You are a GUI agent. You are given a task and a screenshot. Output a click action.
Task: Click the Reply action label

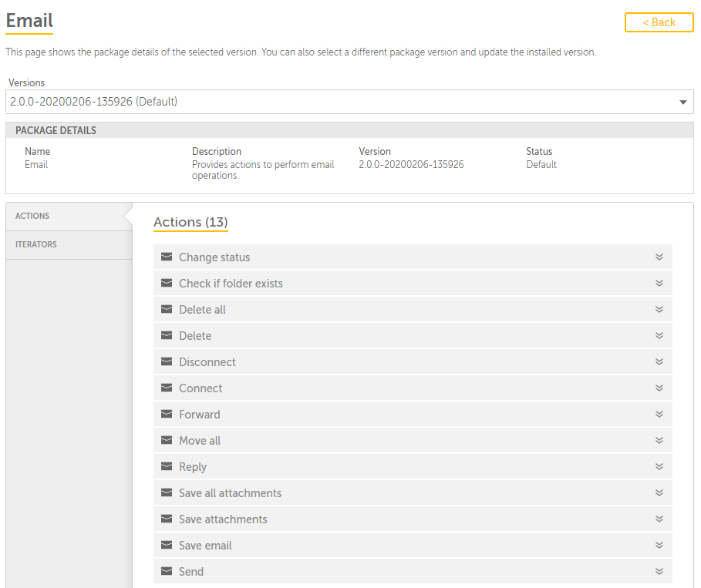[193, 467]
